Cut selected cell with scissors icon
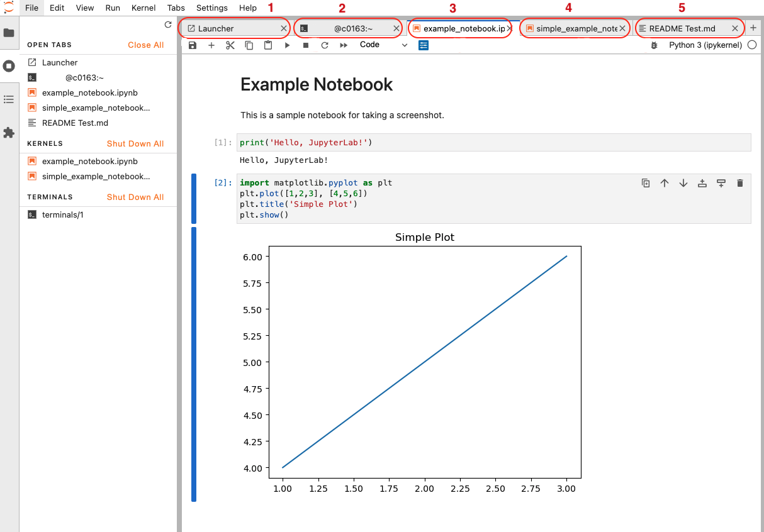The width and height of the screenshot is (764, 532). [x=230, y=45]
